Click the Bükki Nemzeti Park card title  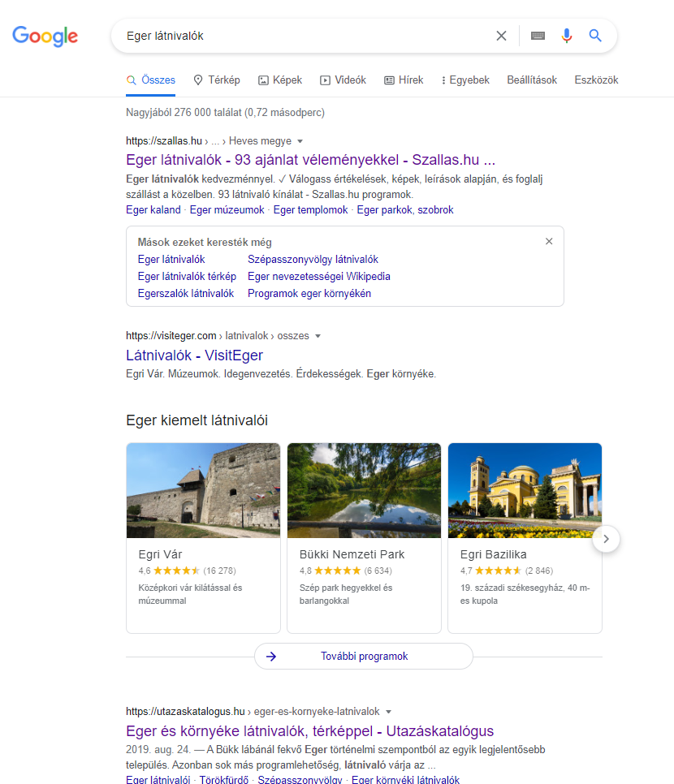coord(352,554)
